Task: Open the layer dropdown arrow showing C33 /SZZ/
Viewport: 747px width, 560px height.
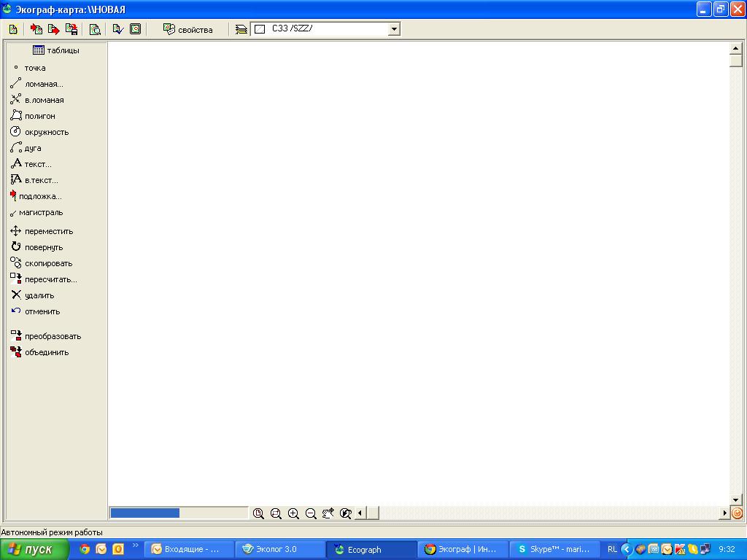Action: [394, 29]
